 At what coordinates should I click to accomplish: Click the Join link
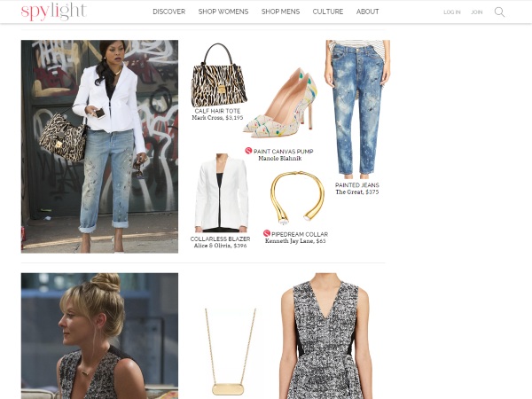pos(477,12)
